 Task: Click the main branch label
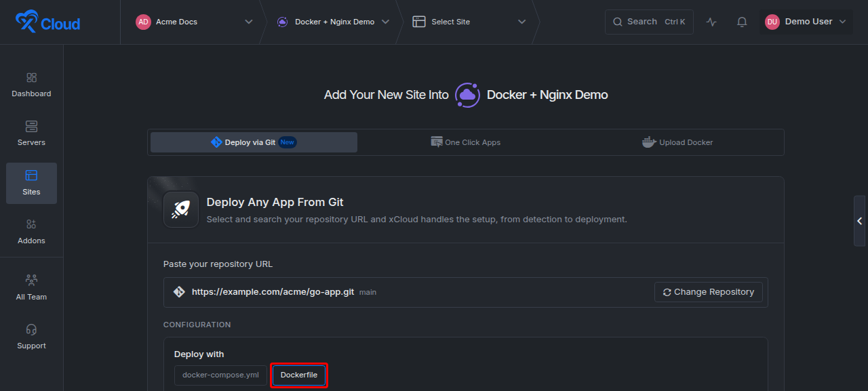pyautogui.click(x=368, y=292)
